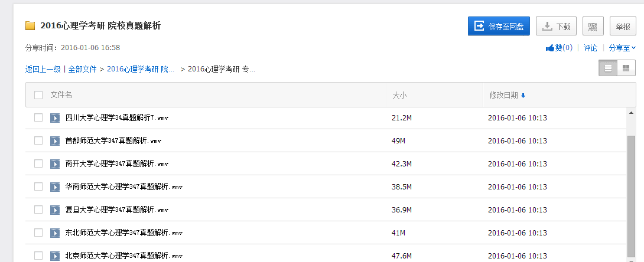644x262 pixels.
Task: Click video icon of 首都师范大学347真题解析 file
Action: click(55, 140)
